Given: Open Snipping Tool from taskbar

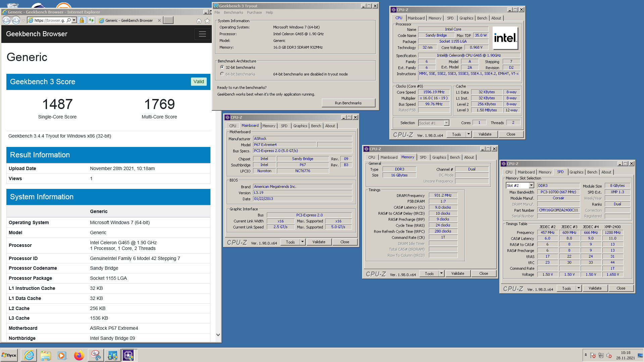Looking at the screenshot, I should 96,355.
